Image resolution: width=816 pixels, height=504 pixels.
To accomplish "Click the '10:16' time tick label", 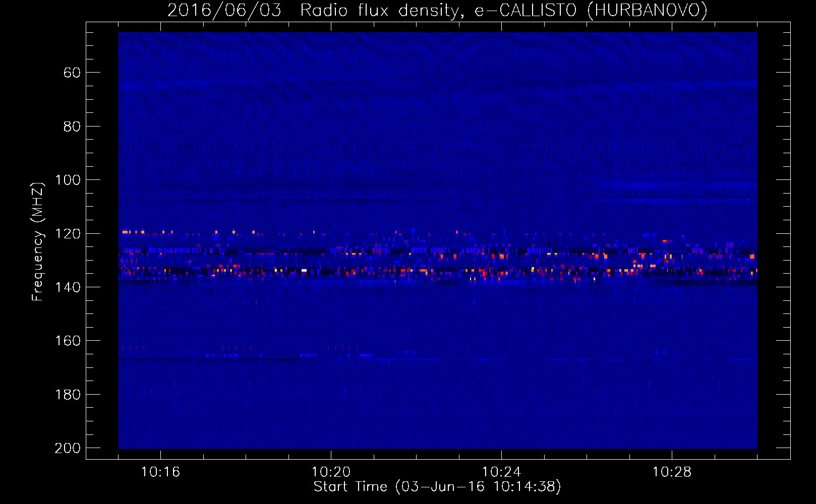I will coord(160,472).
